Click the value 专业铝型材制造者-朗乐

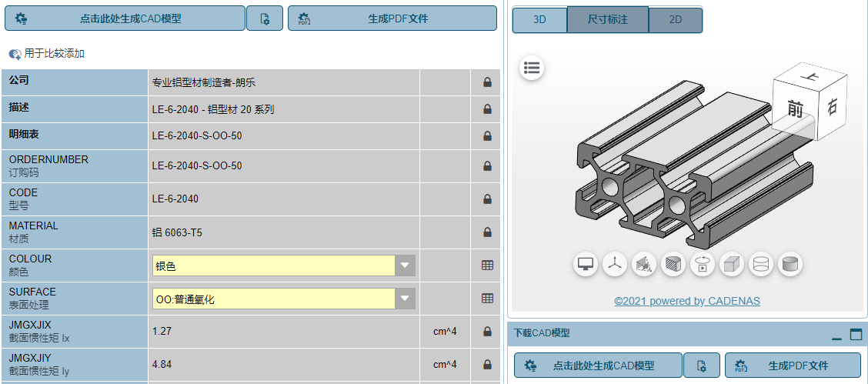[204, 83]
